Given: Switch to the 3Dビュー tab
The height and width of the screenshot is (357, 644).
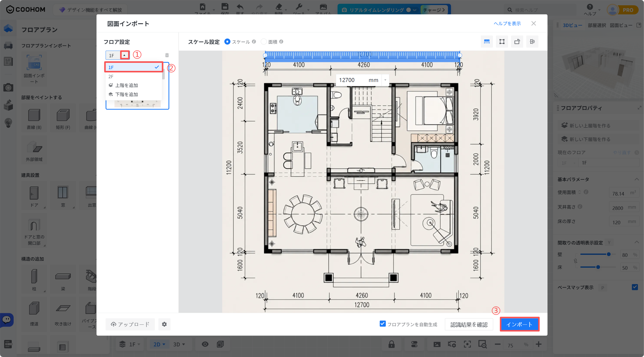Looking at the screenshot, I should (573, 25).
